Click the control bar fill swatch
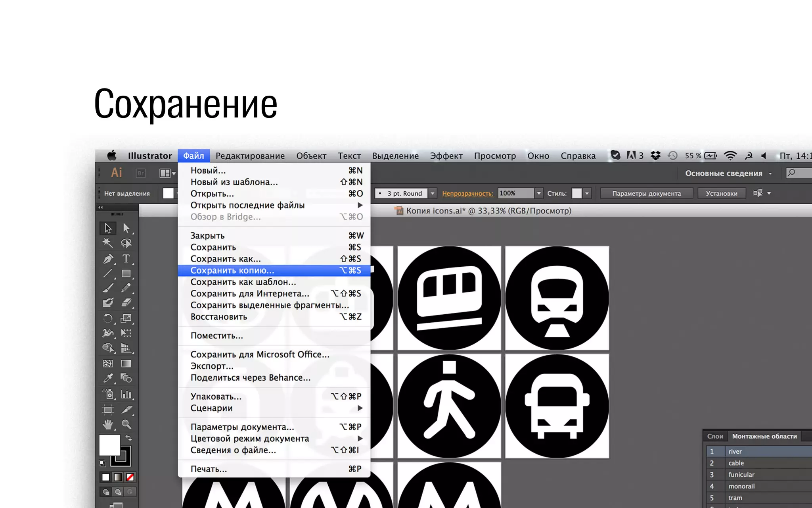The width and height of the screenshot is (812, 508). coord(169,193)
